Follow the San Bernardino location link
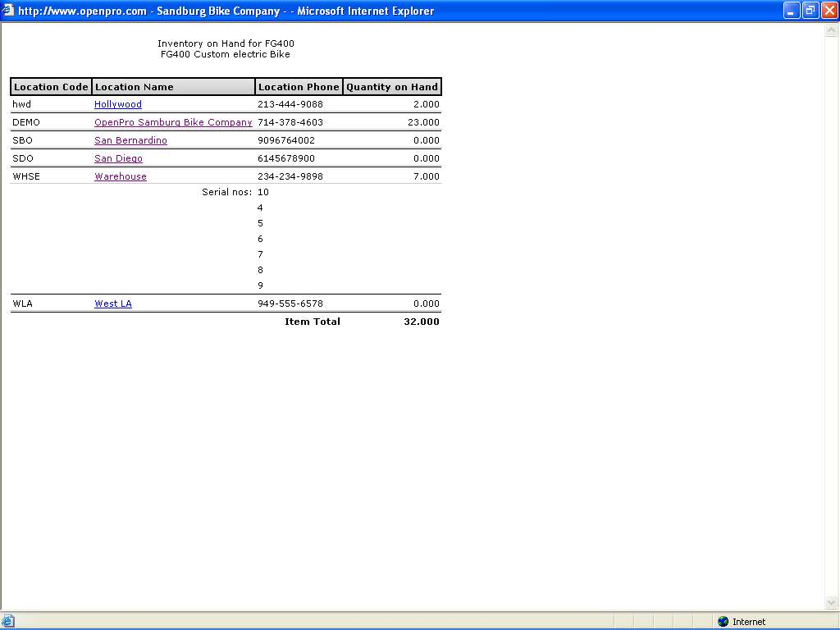The width and height of the screenshot is (840, 630). [x=130, y=140]
